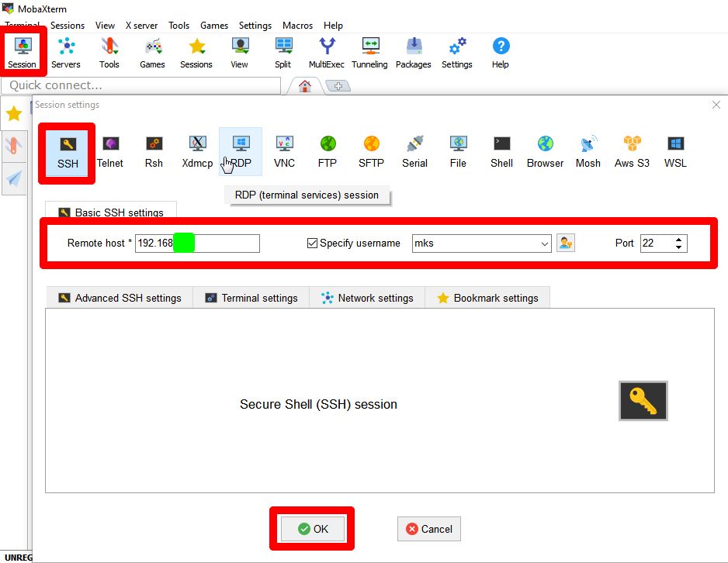
Task: Click the Help question mark icon
Action: pyautogui.click(x=501, y=53)
